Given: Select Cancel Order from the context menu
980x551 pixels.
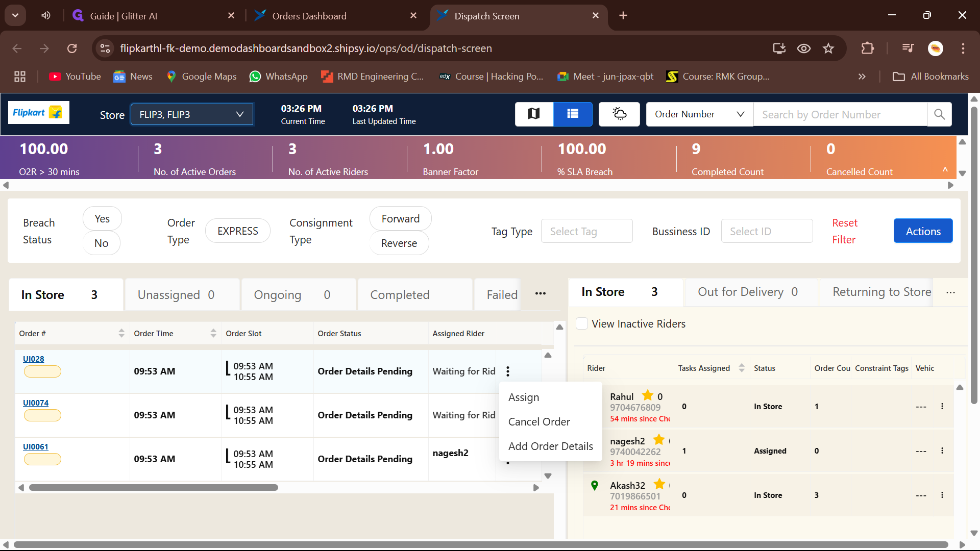Looking at the screenshot, I should (x=539, y=422).
